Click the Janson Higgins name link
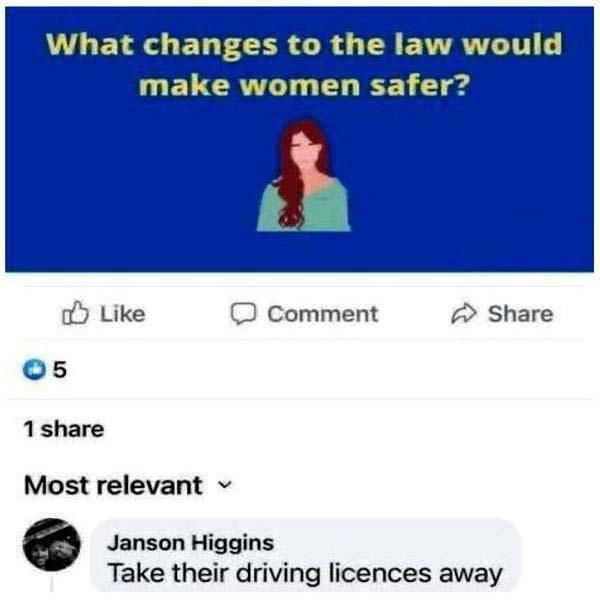 point(191,543)
